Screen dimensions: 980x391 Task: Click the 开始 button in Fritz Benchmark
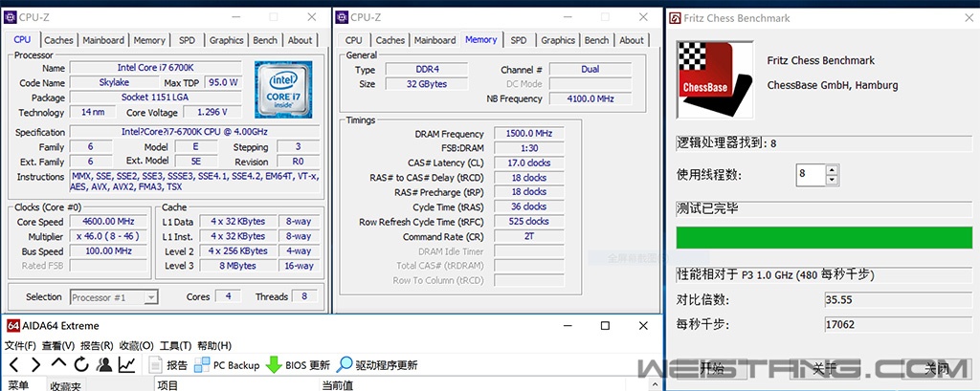point(712,368)
